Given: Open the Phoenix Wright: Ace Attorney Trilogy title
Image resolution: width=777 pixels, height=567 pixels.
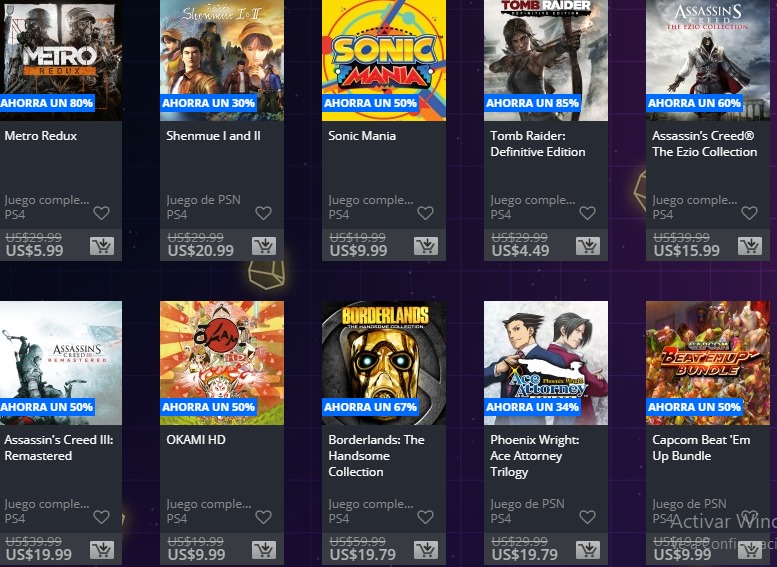Looking at the screenshot, I should [x=535, y=455].
